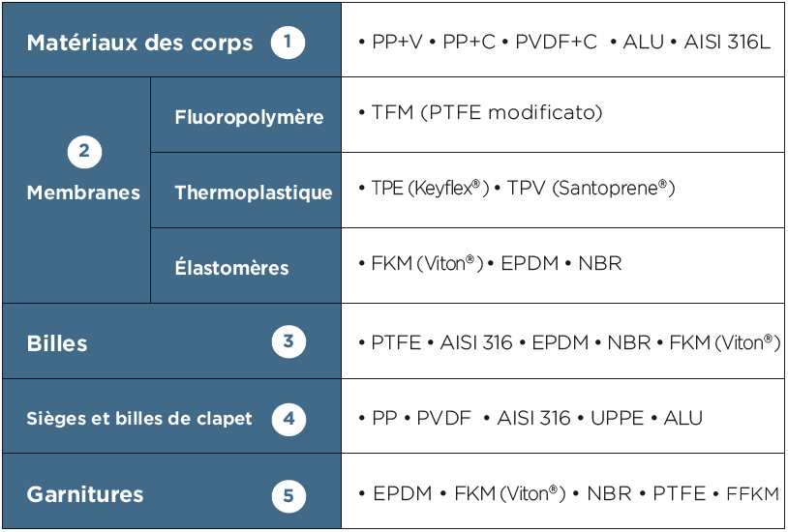Click the Sièges et billes de clapet heading
The height and width of the screenshot is (532, 788).
coord(139,419)
